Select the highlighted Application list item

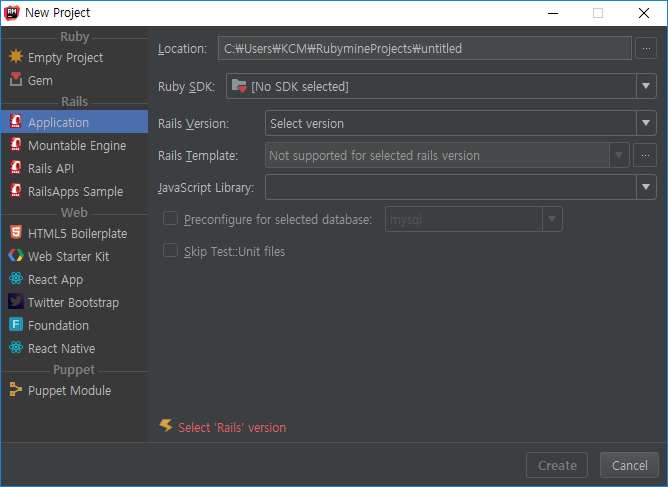(x=75, y=122)
